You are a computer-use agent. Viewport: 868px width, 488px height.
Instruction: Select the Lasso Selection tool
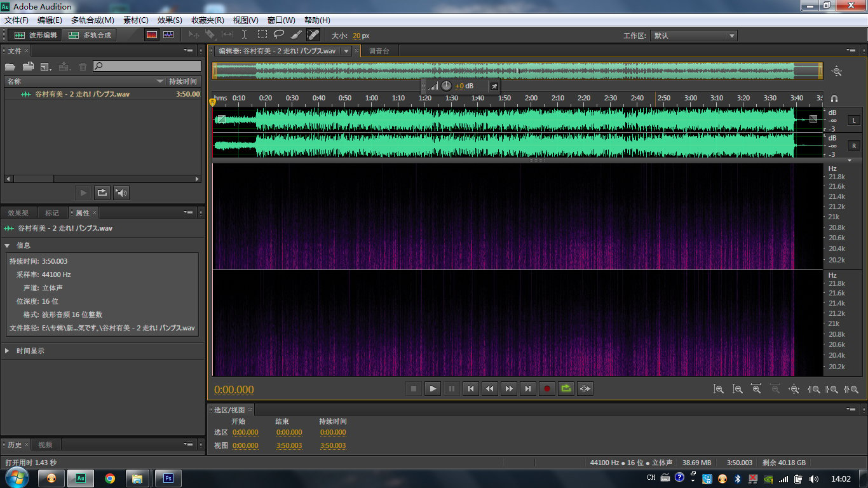[x=279, y=35]
